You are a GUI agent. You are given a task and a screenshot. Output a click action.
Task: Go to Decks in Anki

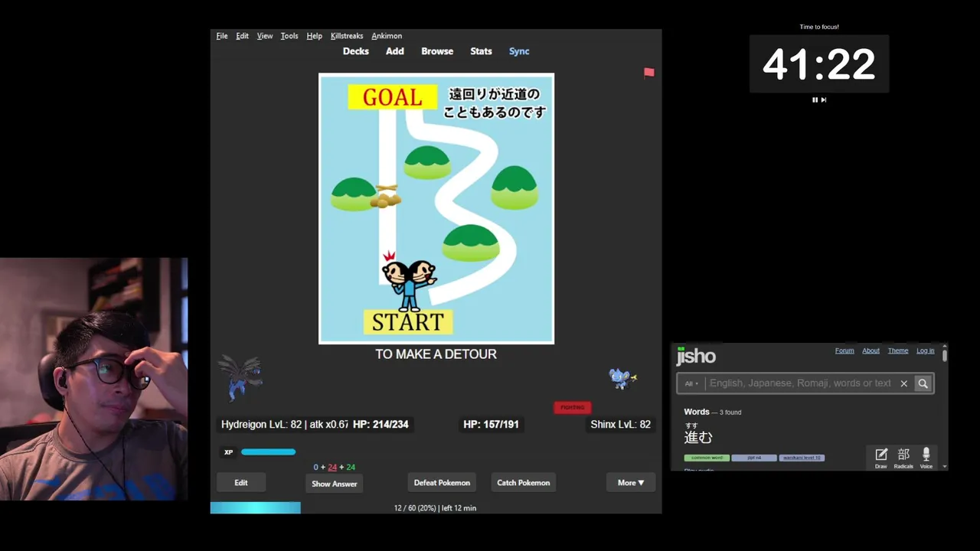point(356,51)
